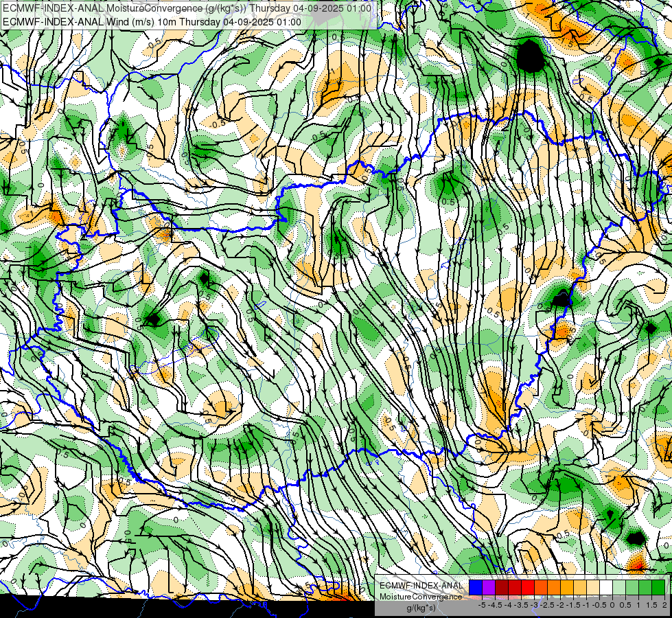Click the MoistureConvergence title line at top
Screen dimensions: 672x618
pyautogui.click(x=187, y=8)
